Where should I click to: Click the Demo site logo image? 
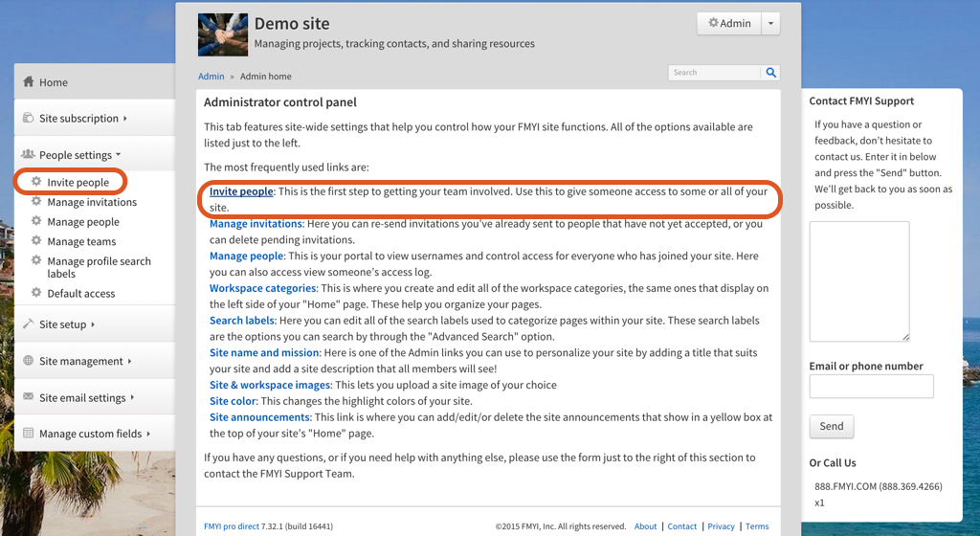(x=223, y=34)
